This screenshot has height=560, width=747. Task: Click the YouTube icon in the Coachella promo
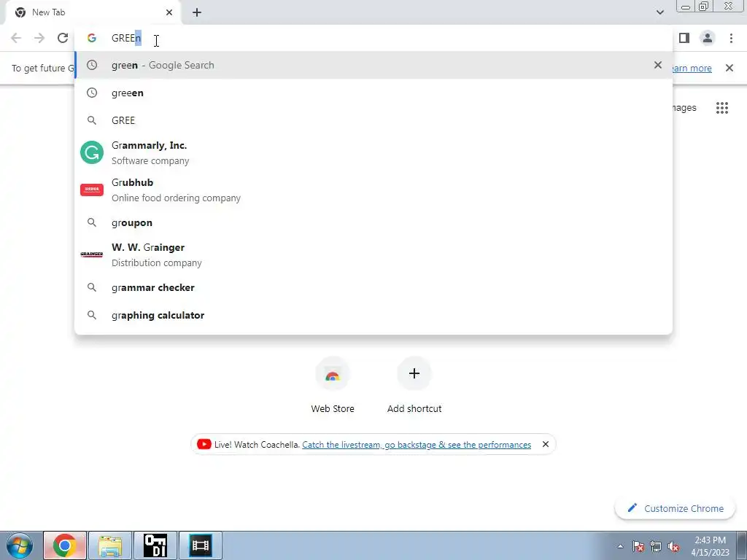point(204,444)
